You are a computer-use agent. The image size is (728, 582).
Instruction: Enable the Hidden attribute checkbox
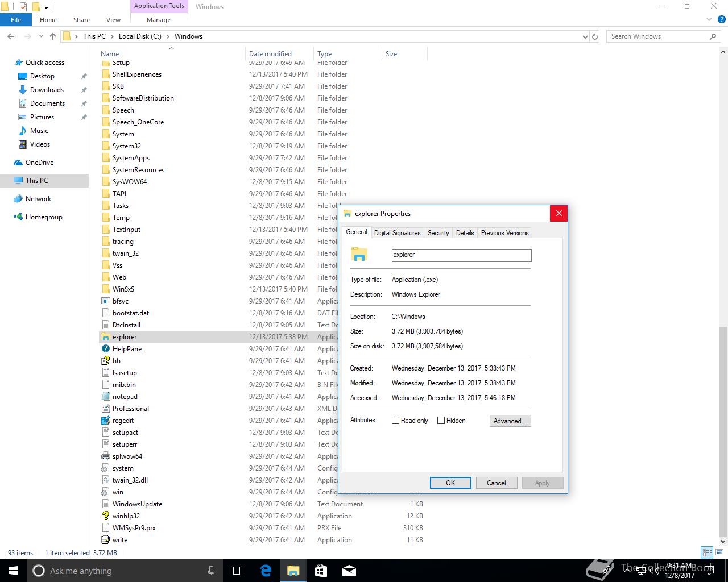[x=441, y=421]
